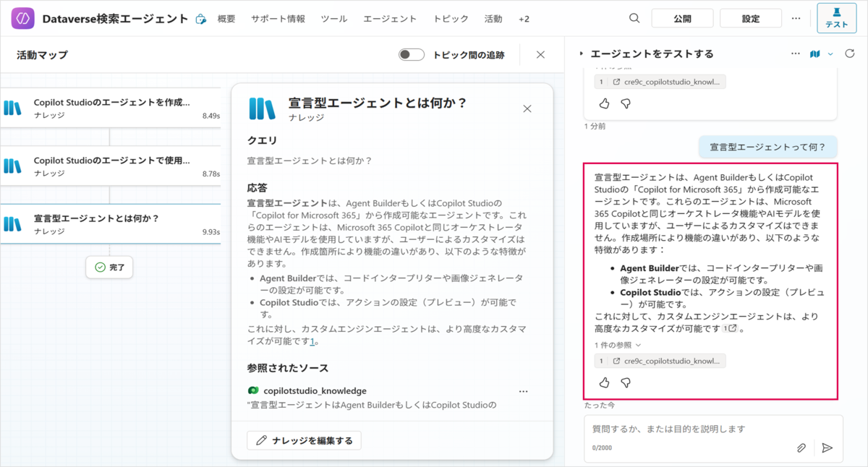
Task: Click the book icon of the Copilot Studioのエージェントを作成 node
Action: coord(12,108)
